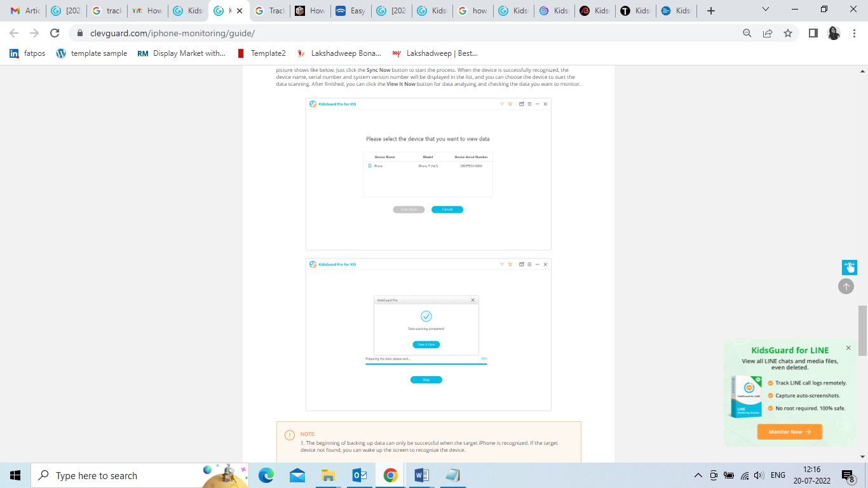Open the ENG language input switcher
The image size is (868, 488).
point(778,475)
